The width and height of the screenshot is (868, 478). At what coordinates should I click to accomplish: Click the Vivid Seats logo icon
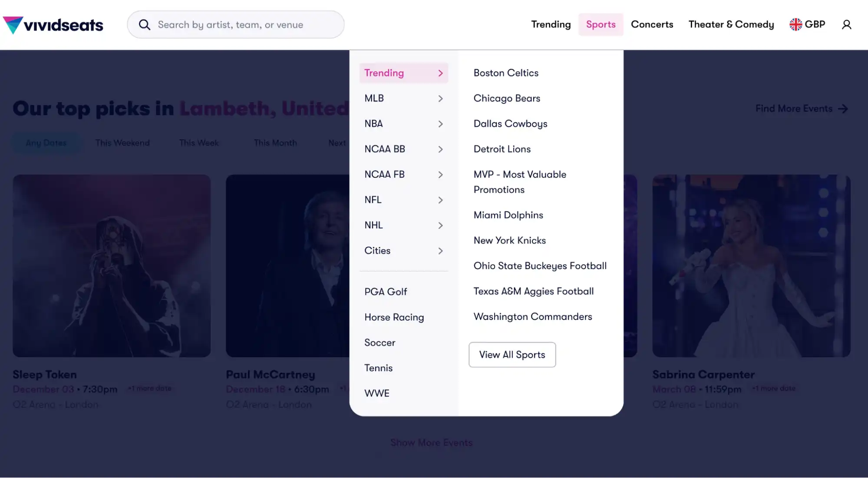point(12,24)
